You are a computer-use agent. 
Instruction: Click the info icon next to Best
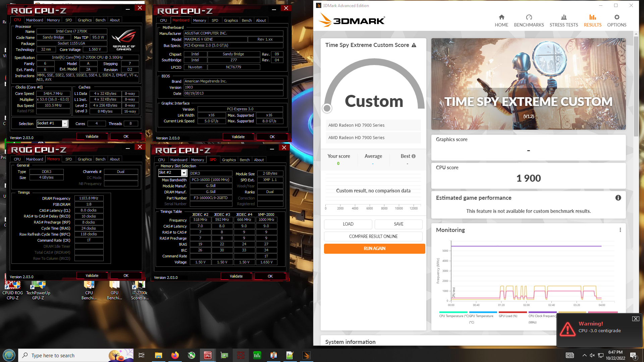[x=414, y=156]
